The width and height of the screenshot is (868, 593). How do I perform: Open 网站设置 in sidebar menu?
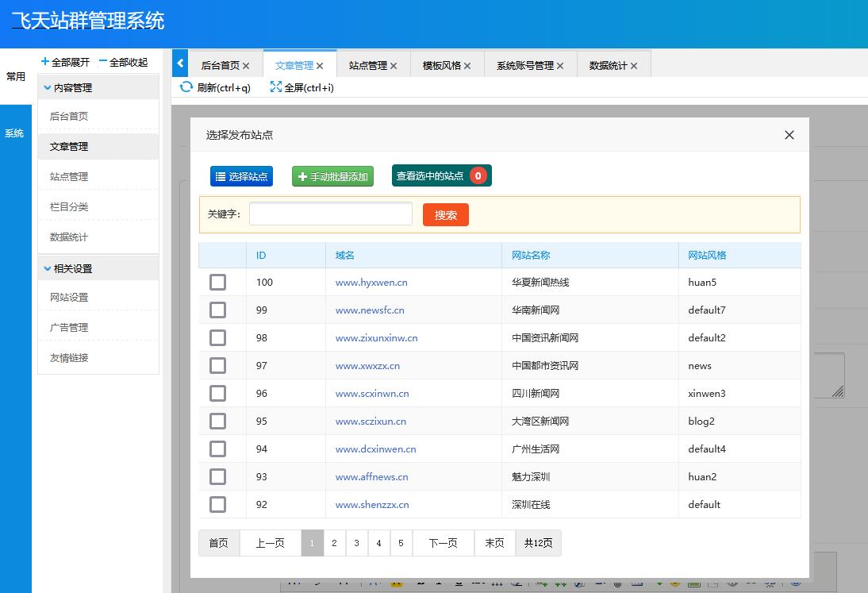[x=98, y=298]
